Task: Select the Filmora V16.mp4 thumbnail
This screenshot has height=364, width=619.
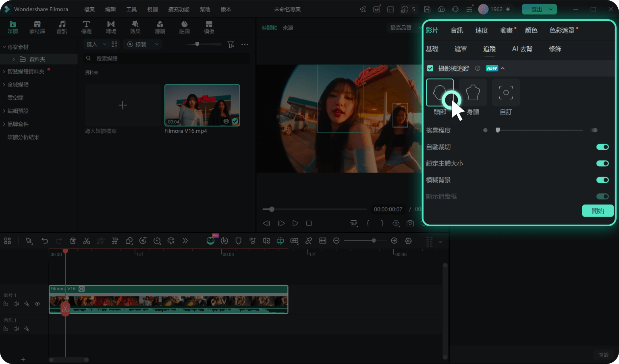Action: (202, 105)
